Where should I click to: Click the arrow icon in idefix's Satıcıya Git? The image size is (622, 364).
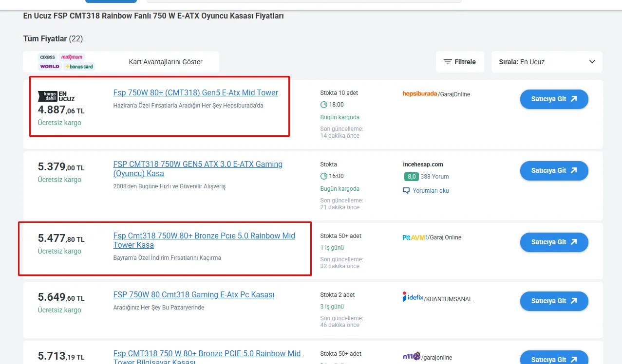pyautogui.click(x=574, y=301)
